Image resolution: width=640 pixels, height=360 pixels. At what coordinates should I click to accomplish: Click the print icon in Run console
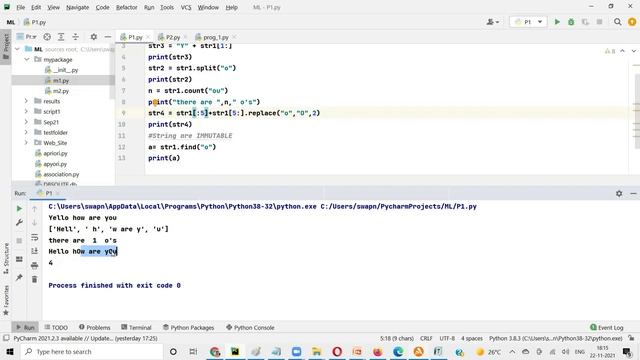pyautogui.click(x=35, y=265)
